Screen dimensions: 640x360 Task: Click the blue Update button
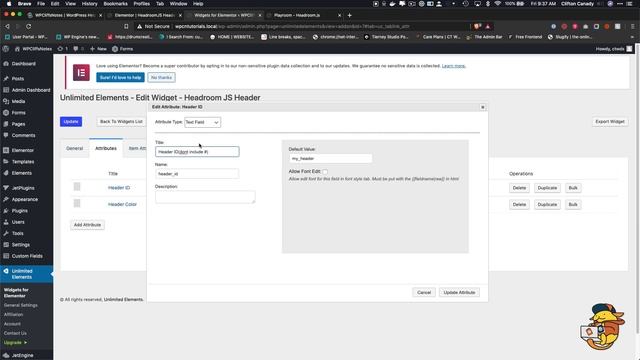(x=71, y=122)
